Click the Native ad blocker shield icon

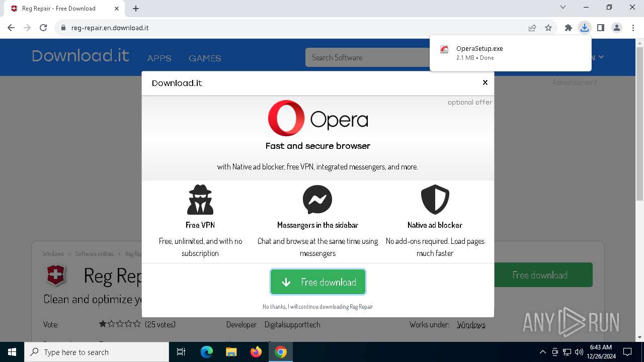[435, 200]
